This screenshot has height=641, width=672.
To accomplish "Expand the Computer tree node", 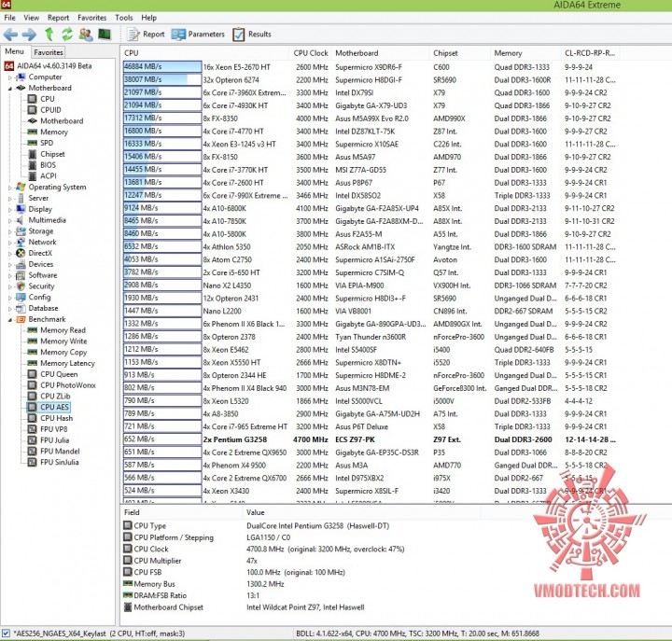I will 10,77.
